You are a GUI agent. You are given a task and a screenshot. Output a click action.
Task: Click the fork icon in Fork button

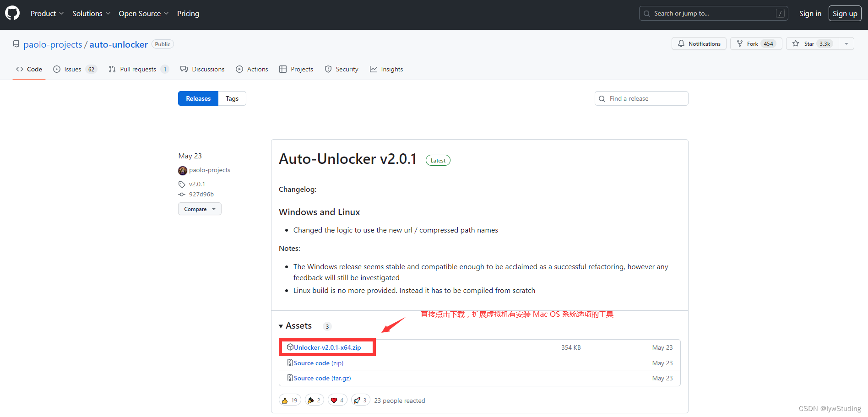[740, 43]
